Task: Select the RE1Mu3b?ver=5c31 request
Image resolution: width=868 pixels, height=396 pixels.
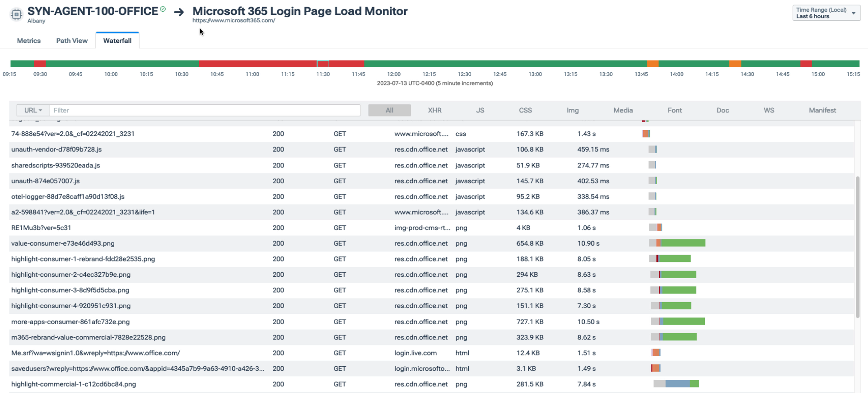Action: click(431, 228)
